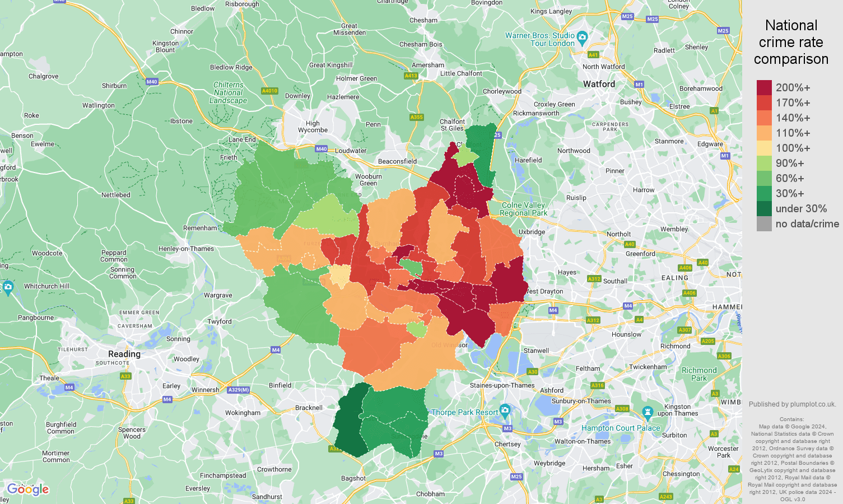This screenshot has height=504, width=843.
Task: Click the 60%+ green legend swatch
Action: 764,178
